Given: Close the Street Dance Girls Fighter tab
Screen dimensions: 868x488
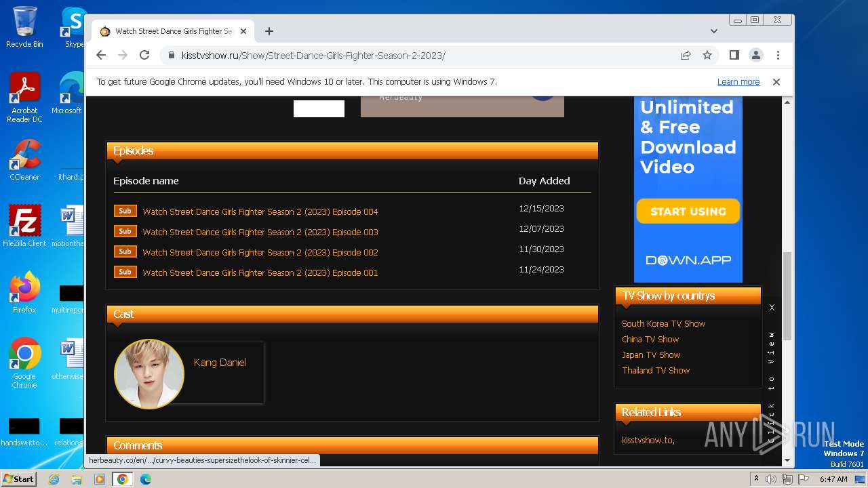Looking at the screenshot, I should (243, 31).
